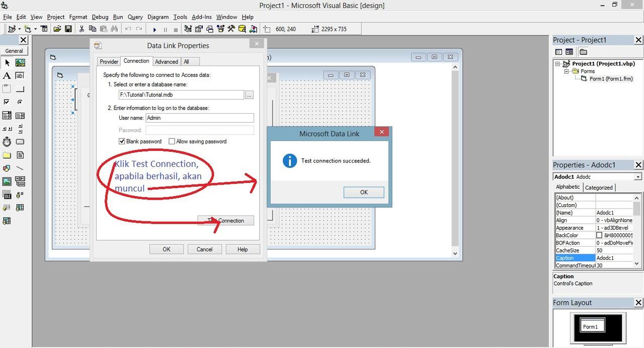The image size is (644, 348).
Task: Click the BackColor color swatch
Action: click(x=599, y=235)
